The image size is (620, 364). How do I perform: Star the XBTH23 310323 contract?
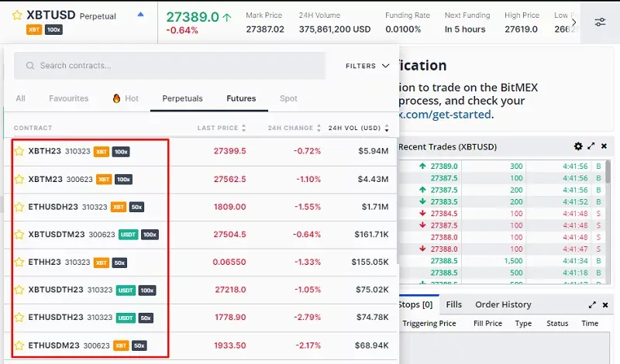pyautogui.click(x=19, y=151)
